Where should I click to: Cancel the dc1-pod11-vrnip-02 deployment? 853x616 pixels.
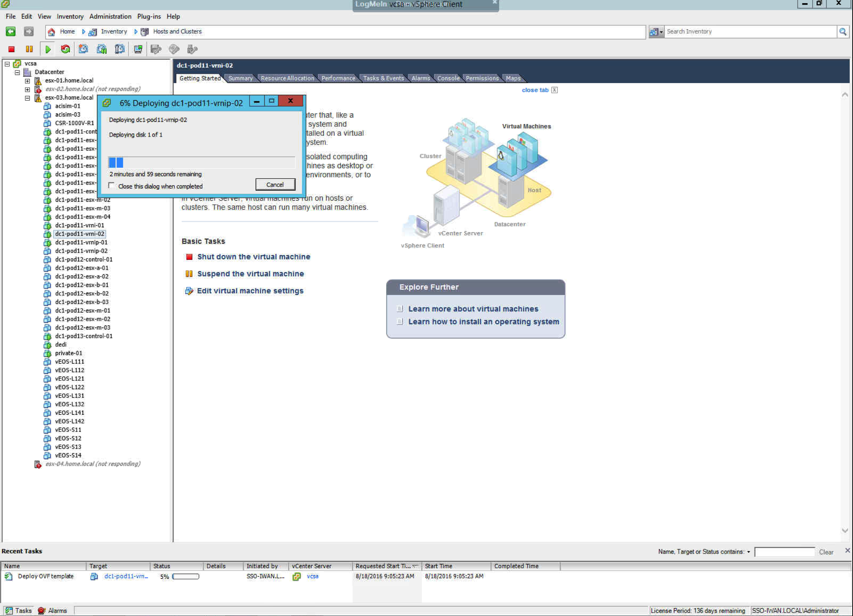(275, 185)
